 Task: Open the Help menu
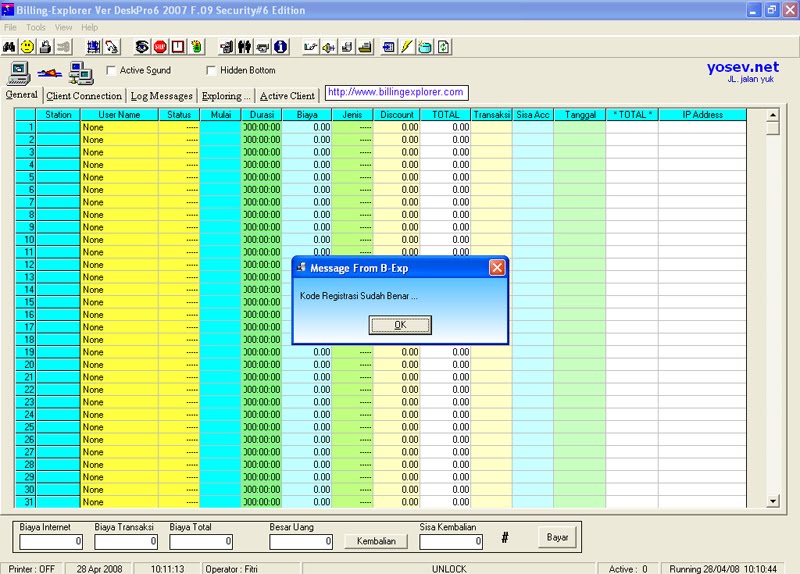89,28
